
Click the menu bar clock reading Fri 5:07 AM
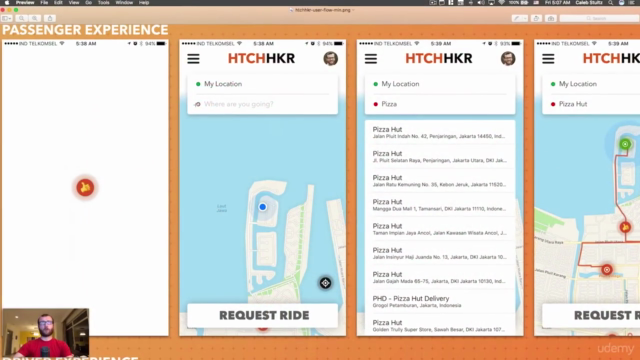(557, 2)
